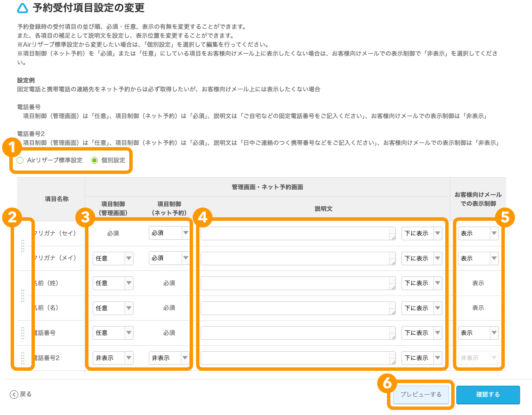Open the 必須 dropdown for フリガナ（セイ）ネット予約
532x415 pixels.
pos(169,233)
